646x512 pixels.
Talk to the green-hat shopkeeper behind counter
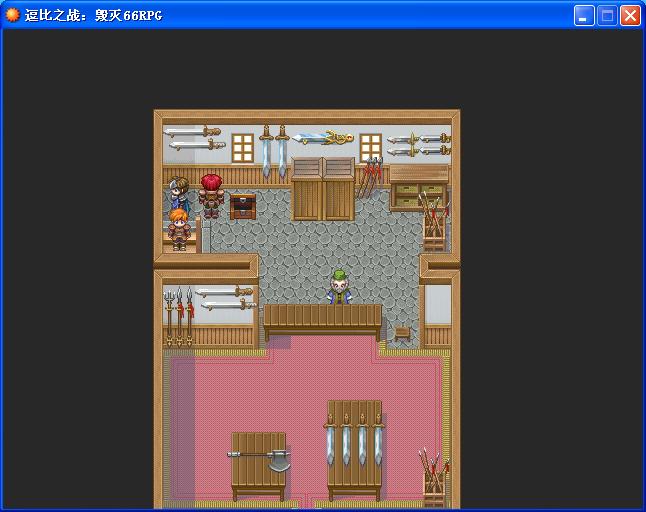(339, 287)
